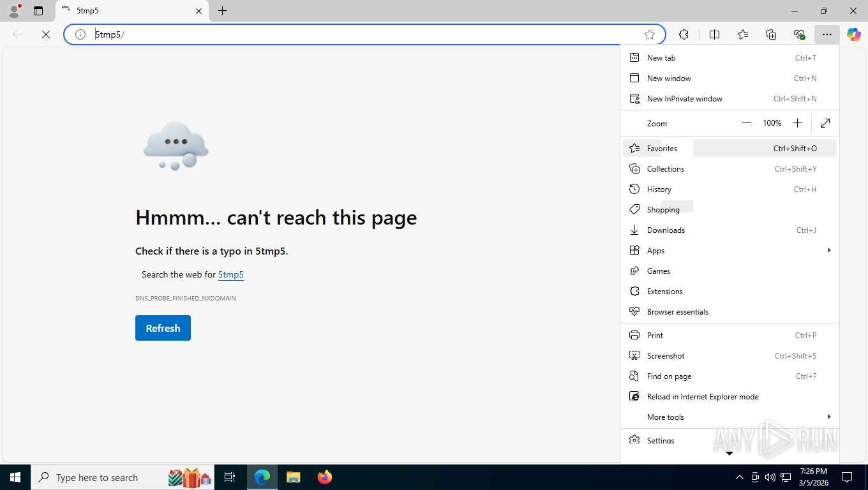
Task: Open Browser essentials menu entry
Action: coord(730,312)
